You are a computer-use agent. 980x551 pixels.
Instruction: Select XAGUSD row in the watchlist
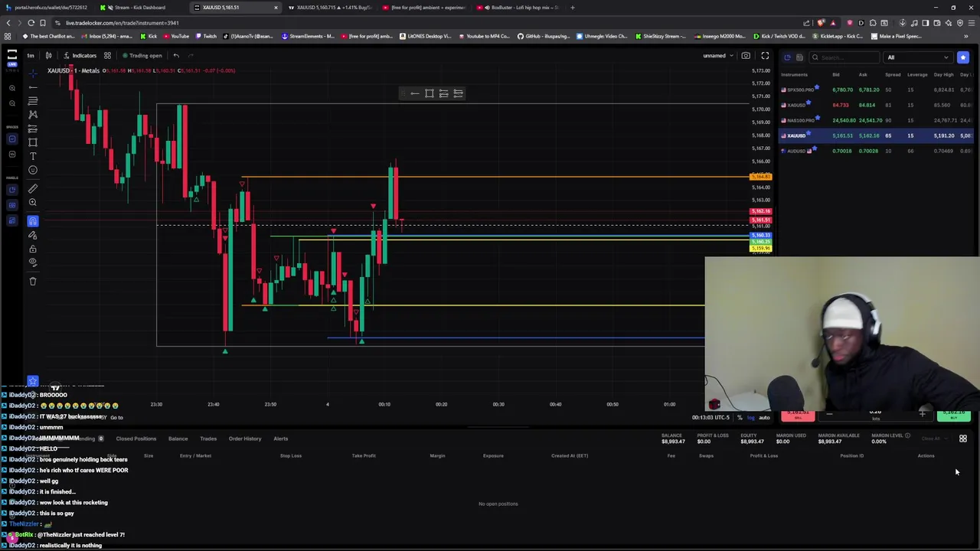pos(876,105)
